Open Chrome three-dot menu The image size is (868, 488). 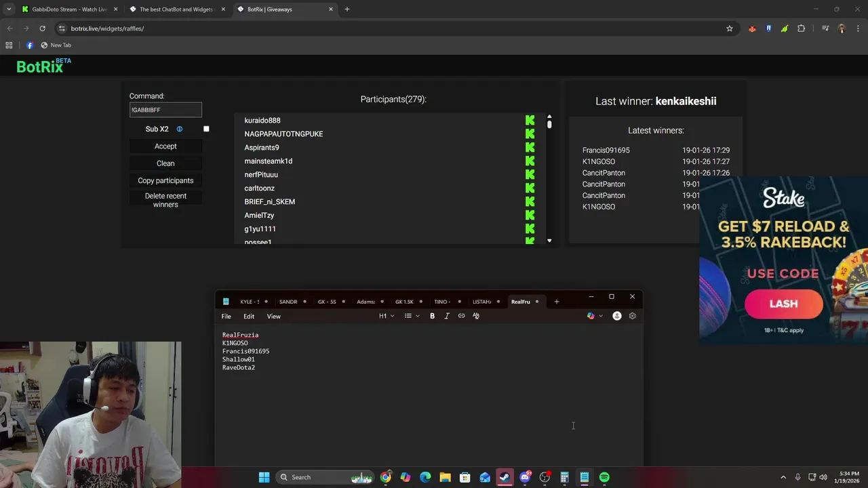coord(857,28)
